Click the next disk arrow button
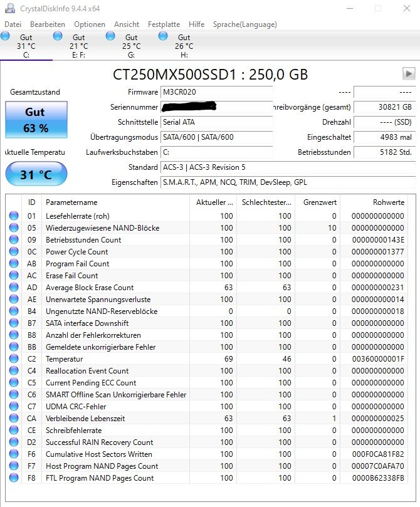The image size is (420, 507). tap(409, 74)
